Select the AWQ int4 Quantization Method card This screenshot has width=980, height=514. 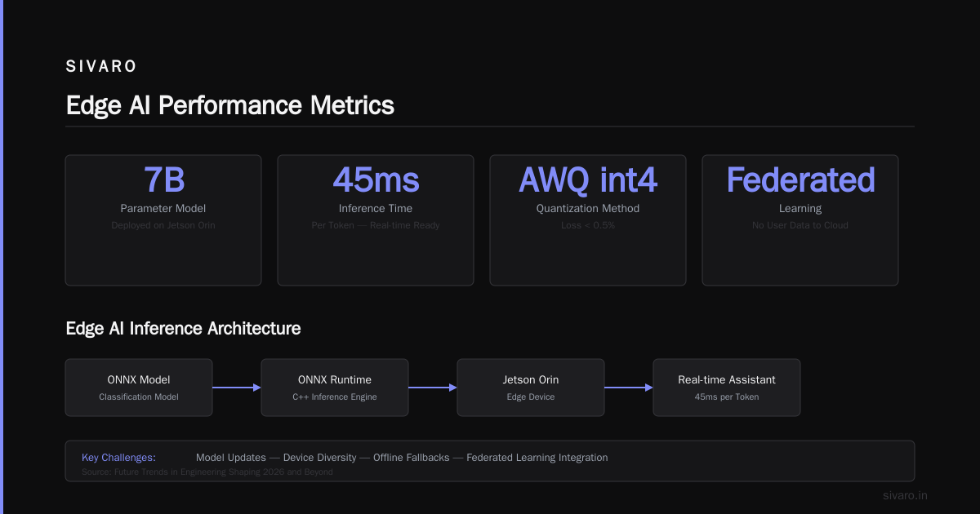[x=588, y=220]
